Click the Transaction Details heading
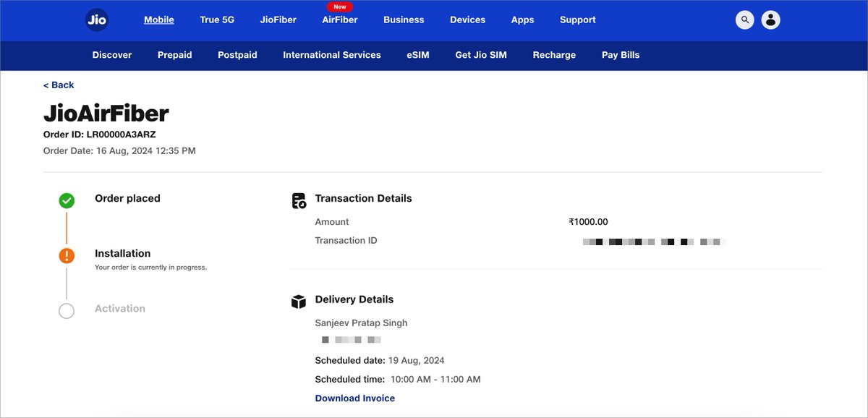Image resolution: width=868 pixels, height=418 pixels. 364,198
